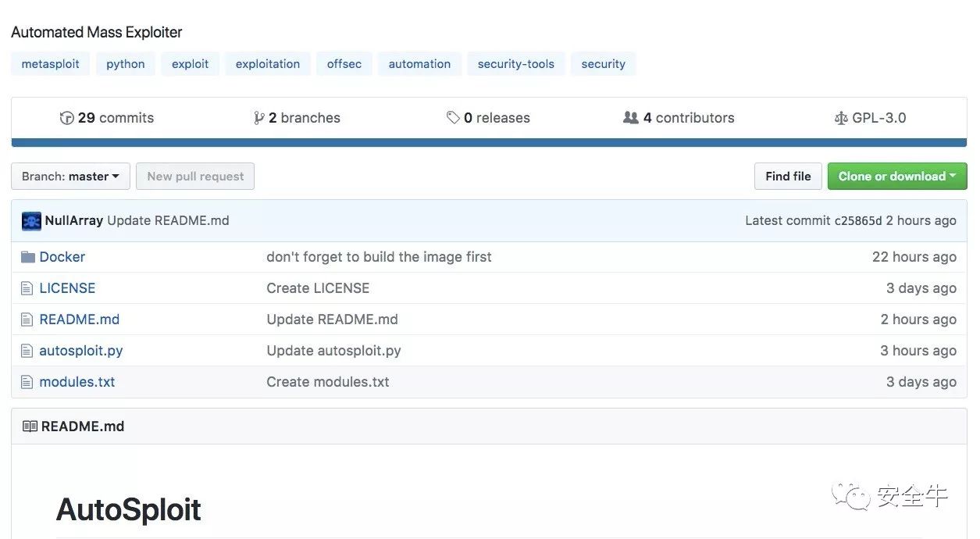Select the metasploit topic tag
This screenshot has height=539, width=980.
click(x=50, y=64)
